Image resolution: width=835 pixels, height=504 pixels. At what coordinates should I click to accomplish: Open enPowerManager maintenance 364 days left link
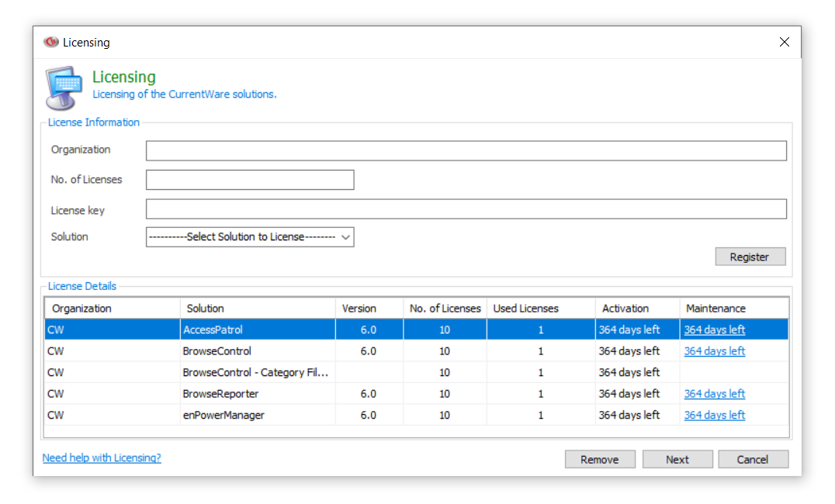[x=715, y=415]
